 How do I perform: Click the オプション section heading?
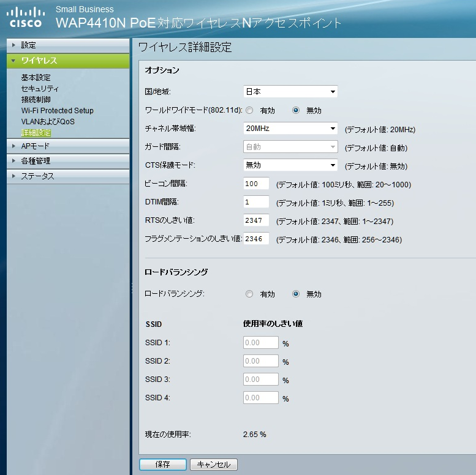click(x=162, y=70)
